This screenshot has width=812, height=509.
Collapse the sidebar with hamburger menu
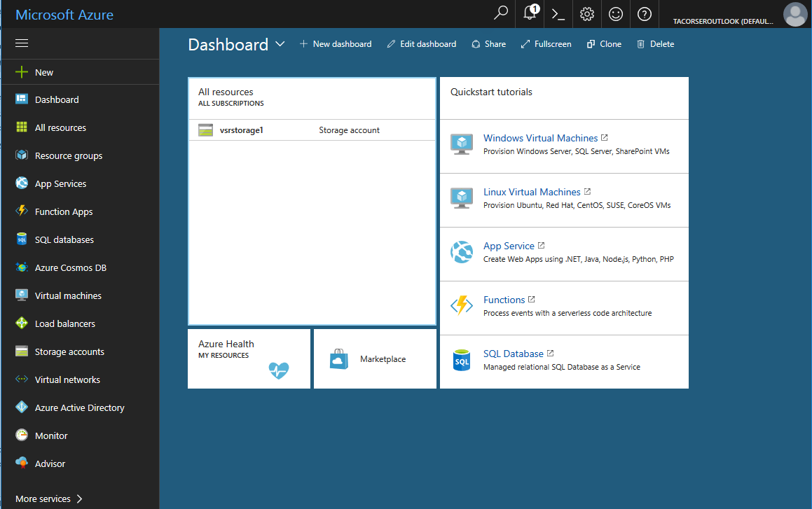click(21, 43)
